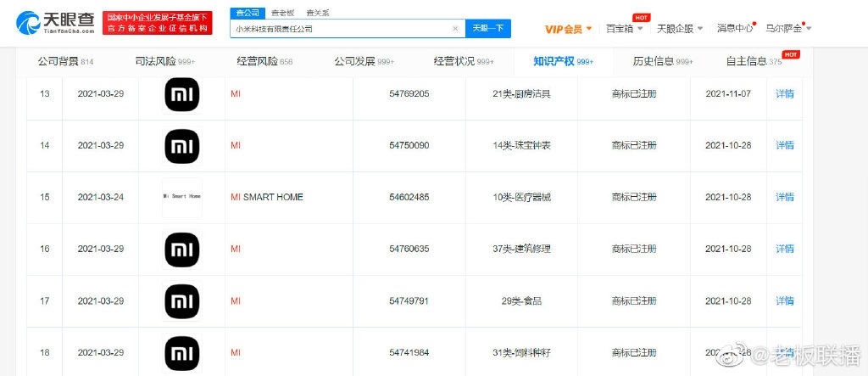Click registration number 54741984

pos(409,353)
